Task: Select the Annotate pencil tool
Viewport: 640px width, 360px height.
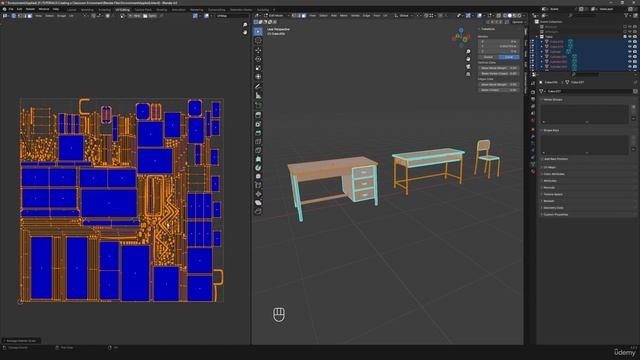Action: pos(258,87)
